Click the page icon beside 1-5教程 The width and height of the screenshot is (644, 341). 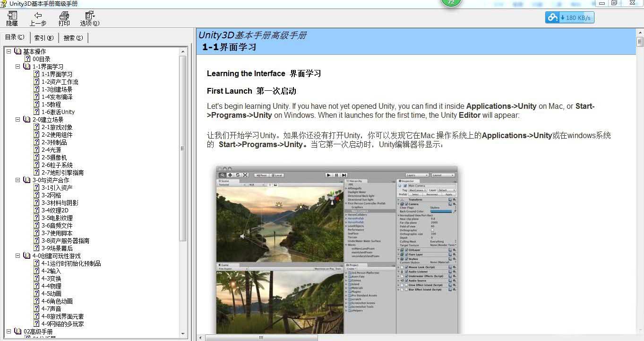[x=36, y=104]
